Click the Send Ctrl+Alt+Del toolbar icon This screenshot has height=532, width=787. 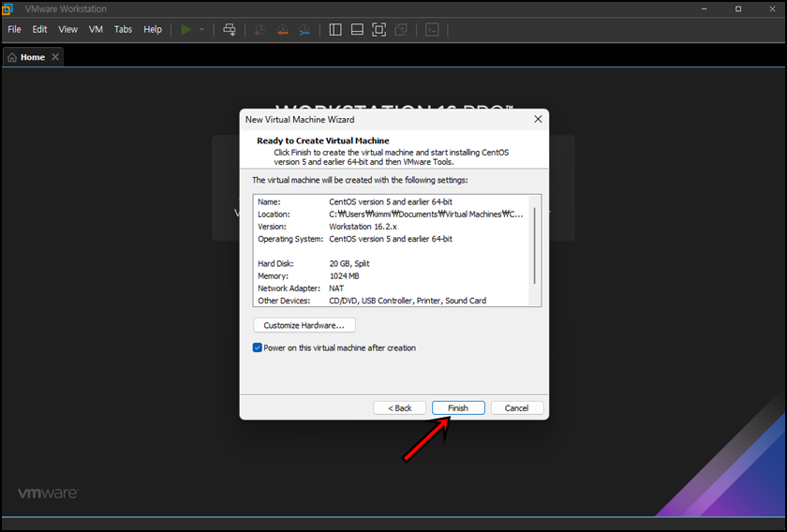click(x=230, y=30)
